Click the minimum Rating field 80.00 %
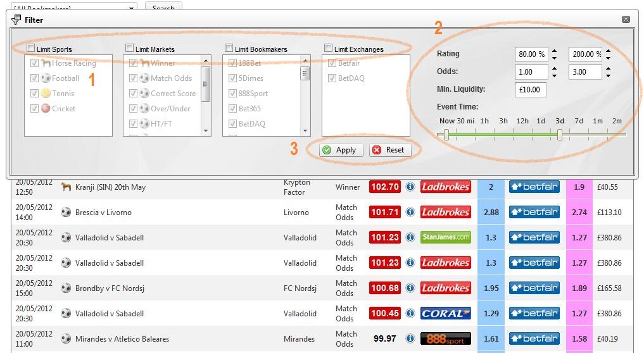The height and width of the screenshot is (353, 644). tap(531, 54)
